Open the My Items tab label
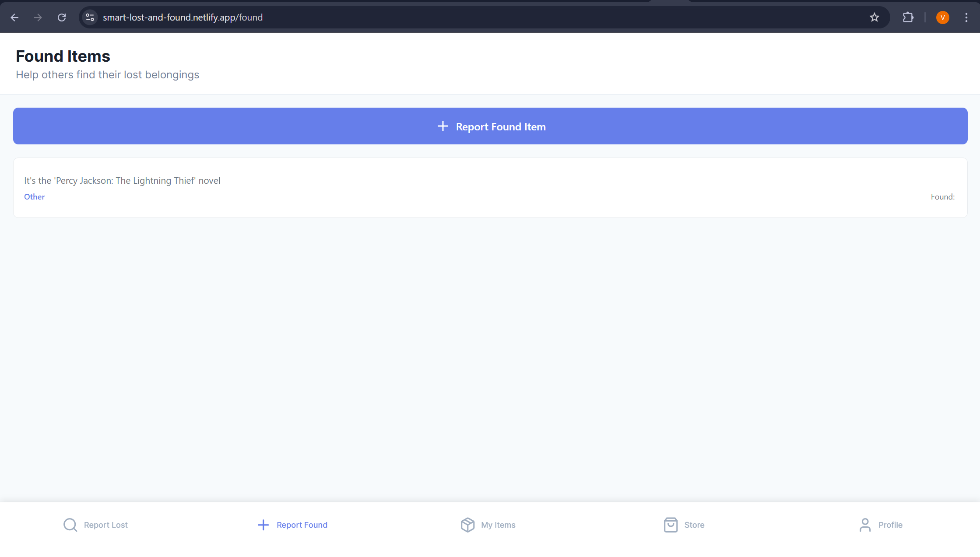The width and height of the screenshot is (980, 557). coord(498,525)
